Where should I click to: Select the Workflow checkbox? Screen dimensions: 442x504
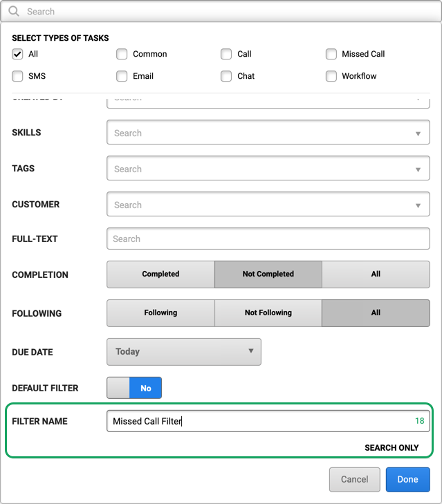coord(331,76)
